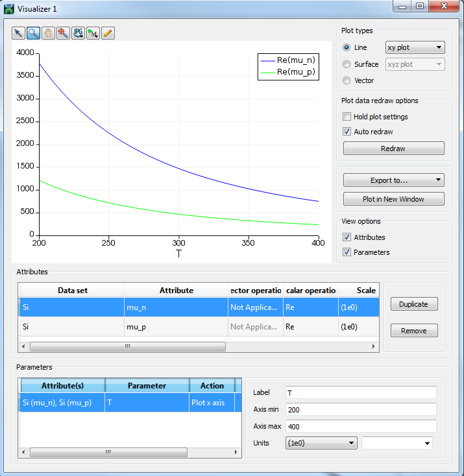Choose the pan hand tool
Viewport: 464px width, 476px height.
pos(48,33)
